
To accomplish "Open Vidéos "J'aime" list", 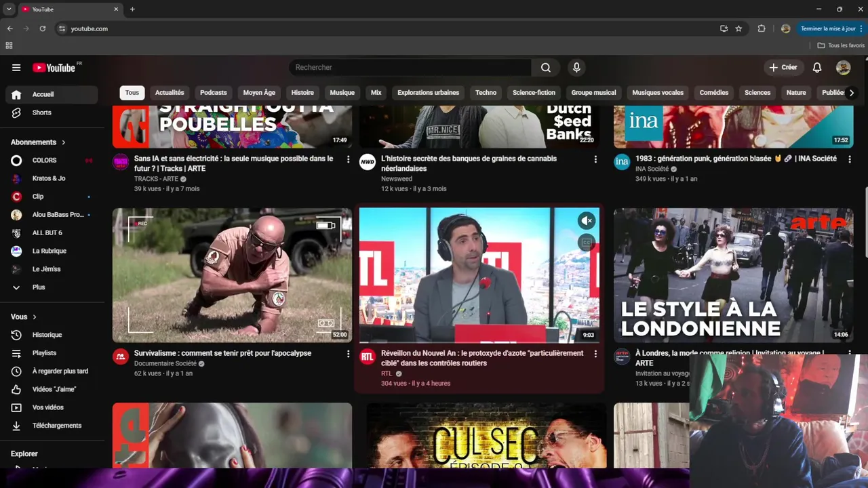I will click(52, 389).
